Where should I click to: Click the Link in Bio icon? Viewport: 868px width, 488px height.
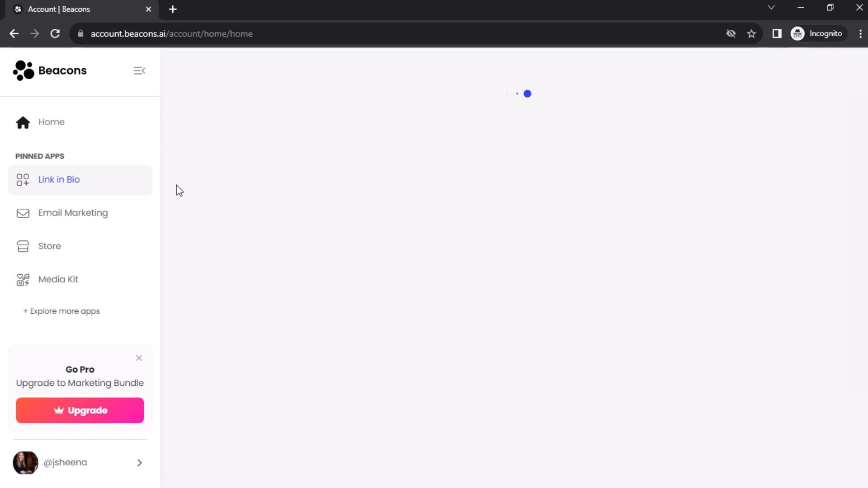[23, 180]
